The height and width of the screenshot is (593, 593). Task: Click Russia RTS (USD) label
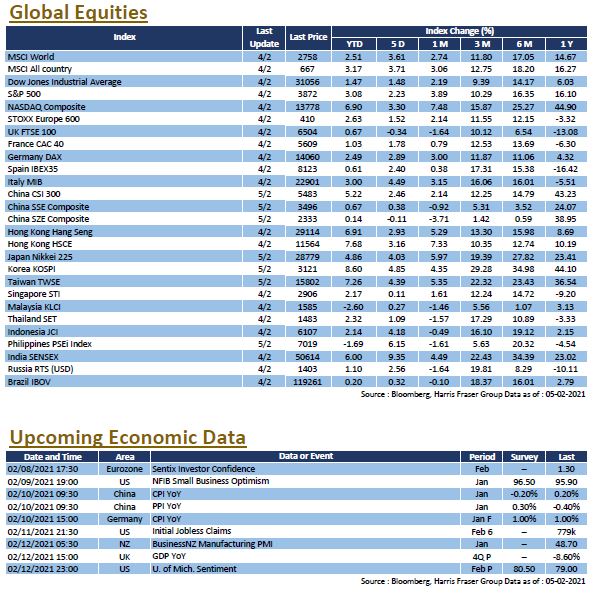(x=40, y=368)
